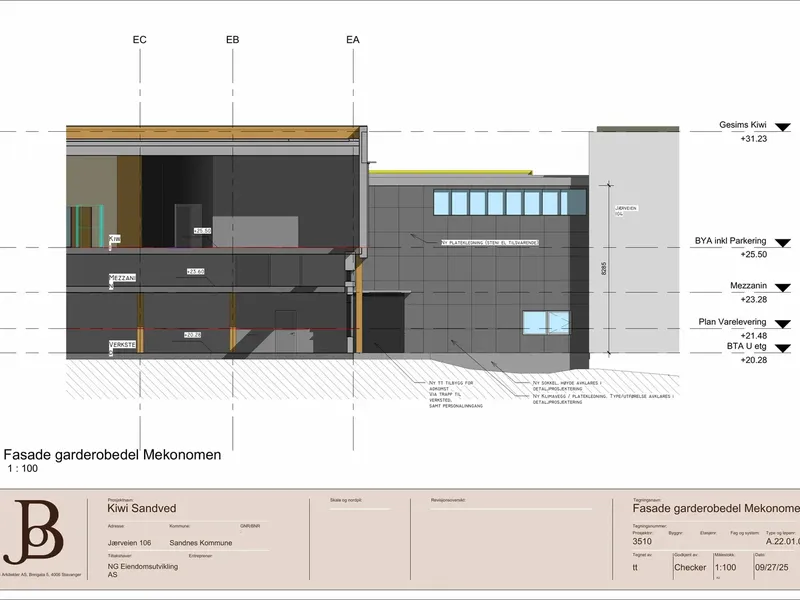Viewport: 800px width, 600px height.
Task: Click the 'Ny TT tilbygg for adkomst' annotation
Action: tap(455, 394)
